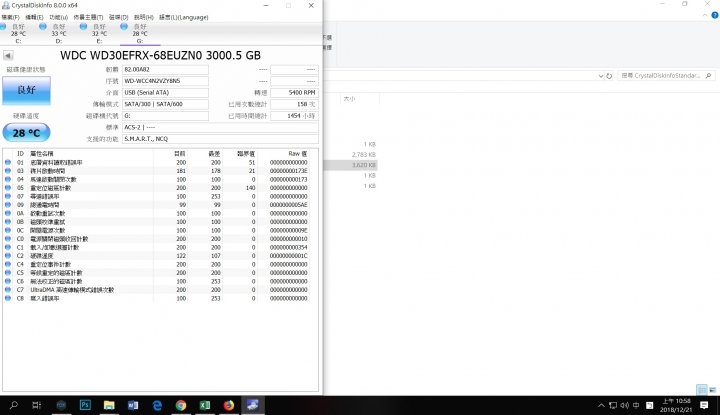Image resolution: width=720 pixels, height=415 pixels.
Task: Open Windows search from taskbar
Action: (14, 405)
